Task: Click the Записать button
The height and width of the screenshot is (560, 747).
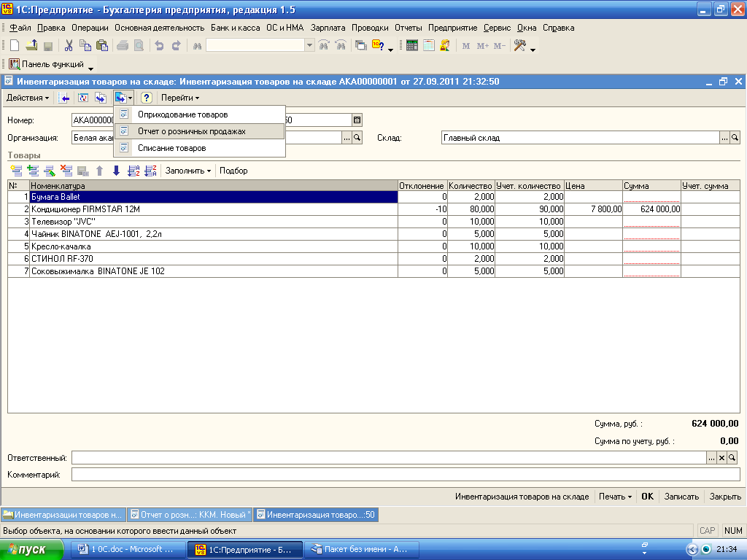Action: [x=682, y=496]
